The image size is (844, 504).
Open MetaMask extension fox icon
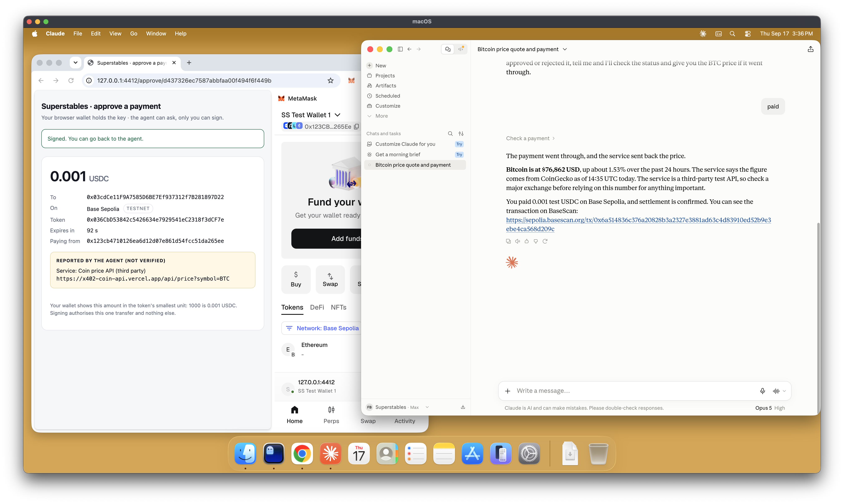pos(351,81)
